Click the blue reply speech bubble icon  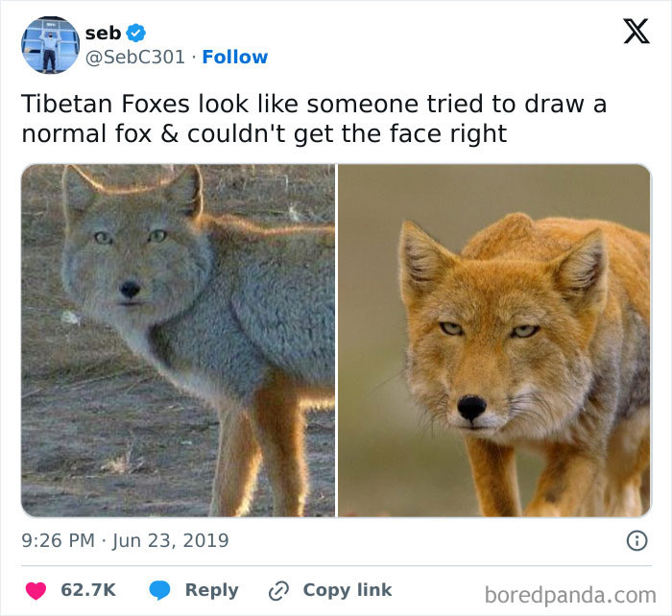(159, 590)
